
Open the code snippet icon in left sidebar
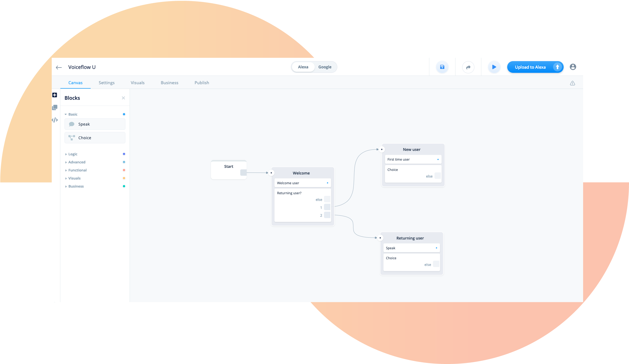55,119
